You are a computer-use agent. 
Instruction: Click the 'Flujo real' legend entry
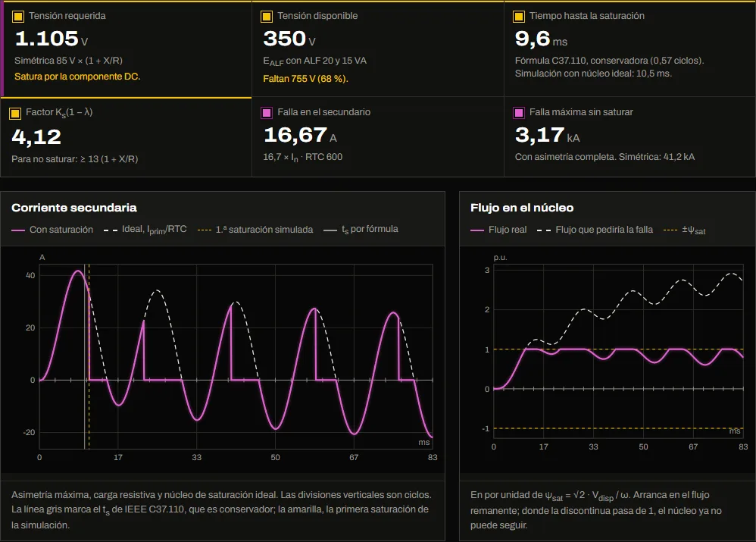(x=498, y=230)
